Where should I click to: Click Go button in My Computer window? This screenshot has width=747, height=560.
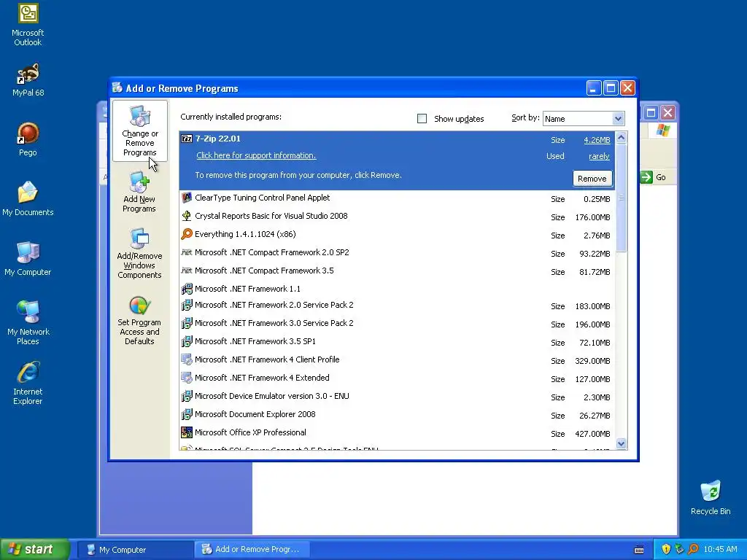[654, 177]
